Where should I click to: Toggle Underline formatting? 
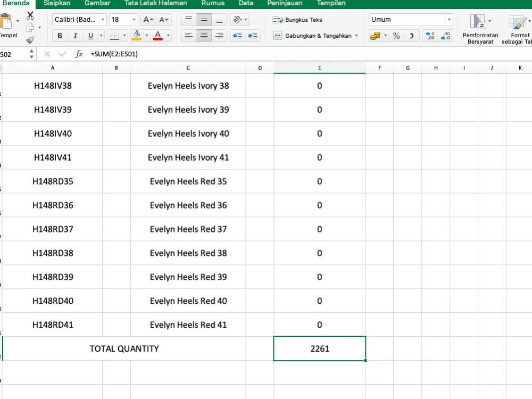tap(90, 36)
